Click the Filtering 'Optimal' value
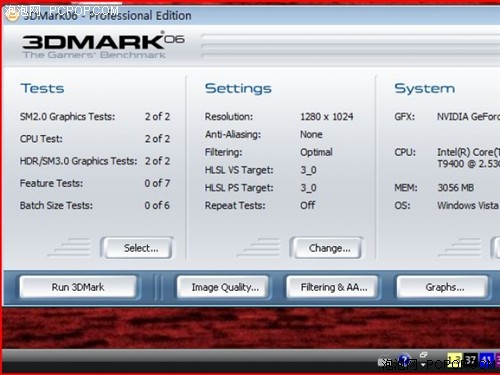Image resolution: width=500 pixels, height=375 pixels. 316,152
